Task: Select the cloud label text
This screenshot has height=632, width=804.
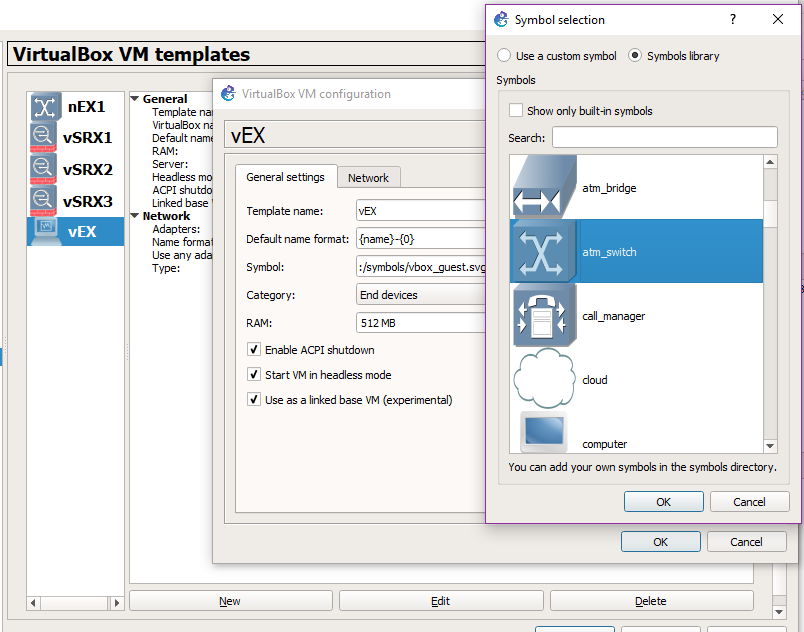Action: [x=595, y=380]
